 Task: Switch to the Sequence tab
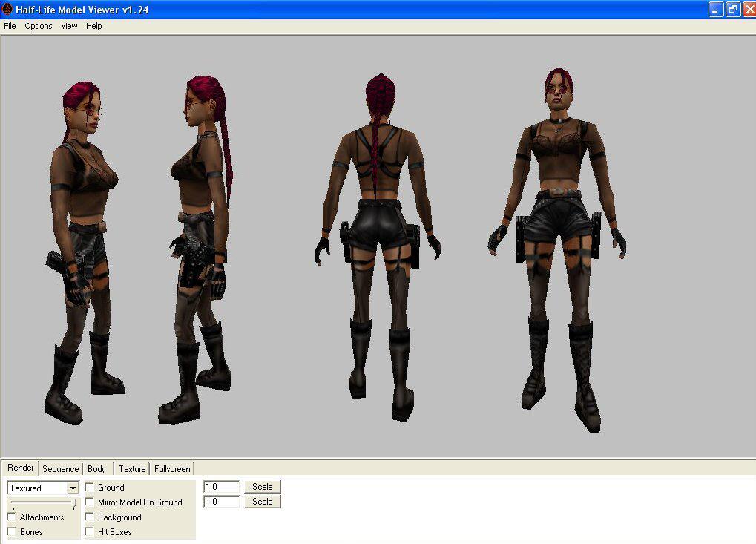[x=60, y=469]
